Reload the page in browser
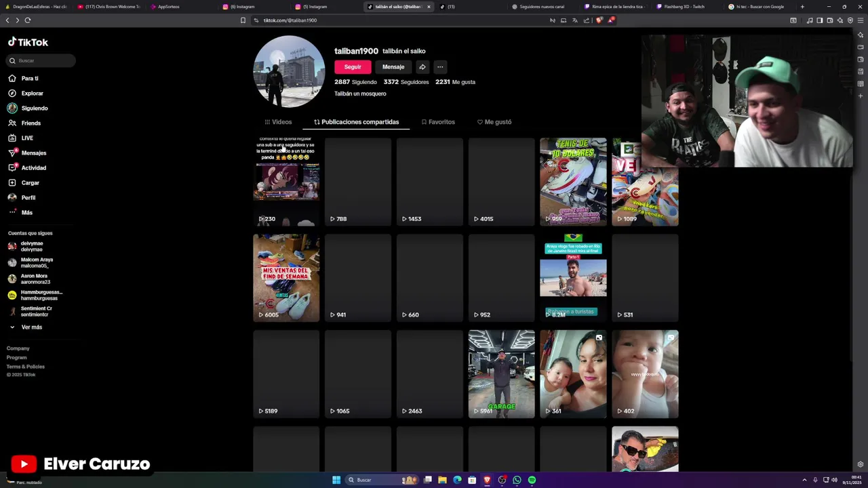Image resolution: width=868 pixels, height=488 pixels. pyautogui.click(x=28, y=20)
